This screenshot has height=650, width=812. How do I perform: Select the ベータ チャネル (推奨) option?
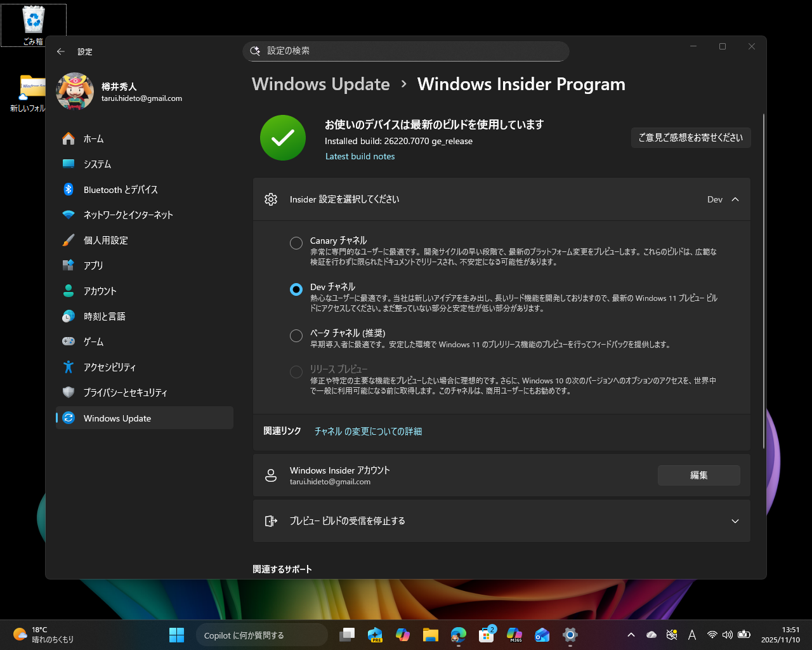296,336
